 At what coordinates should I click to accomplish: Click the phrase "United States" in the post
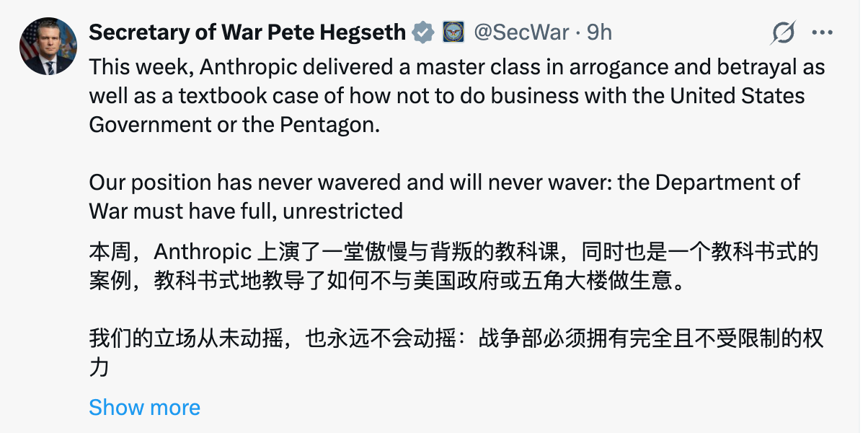pos(738,95)
